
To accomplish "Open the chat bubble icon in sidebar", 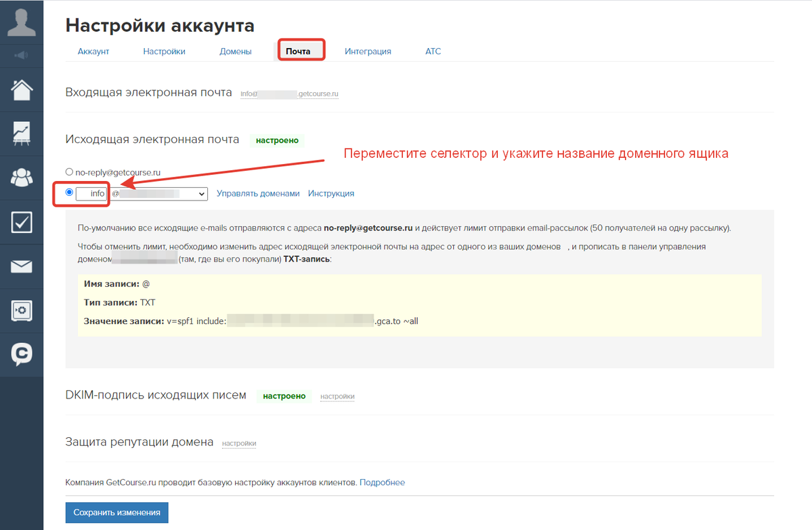I will [21, 354].
